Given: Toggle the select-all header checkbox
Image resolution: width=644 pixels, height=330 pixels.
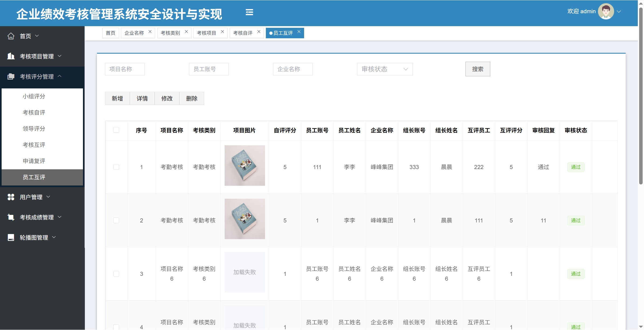Looking at the screenshot, I should (x=116, y=130).
